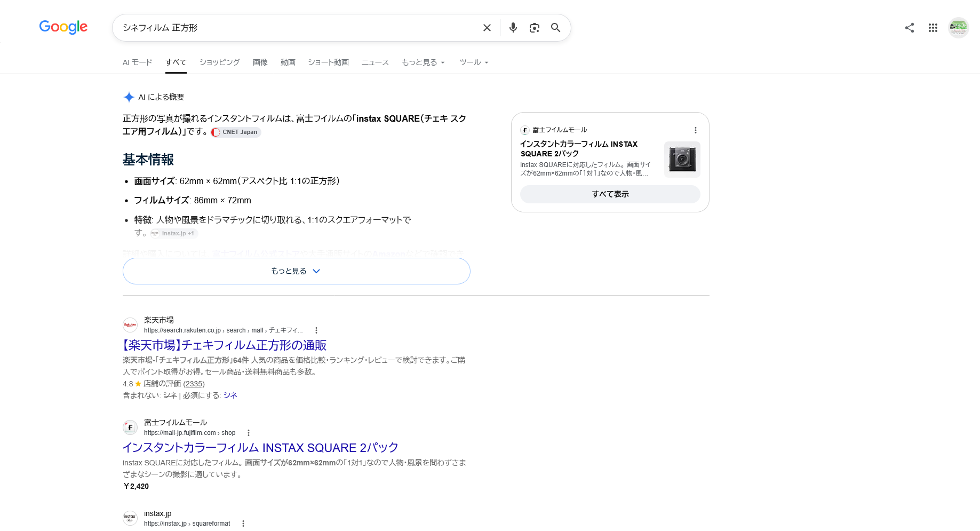Open the 楽天市場 チェキフィルム正方形 result link

(x=225, y=345)
